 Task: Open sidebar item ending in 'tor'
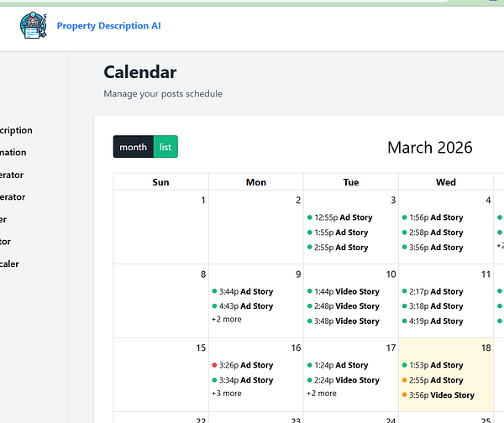pos(6,242)
